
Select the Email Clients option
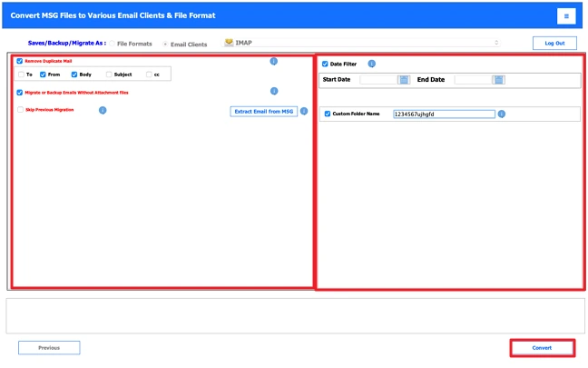pos(165,44)
